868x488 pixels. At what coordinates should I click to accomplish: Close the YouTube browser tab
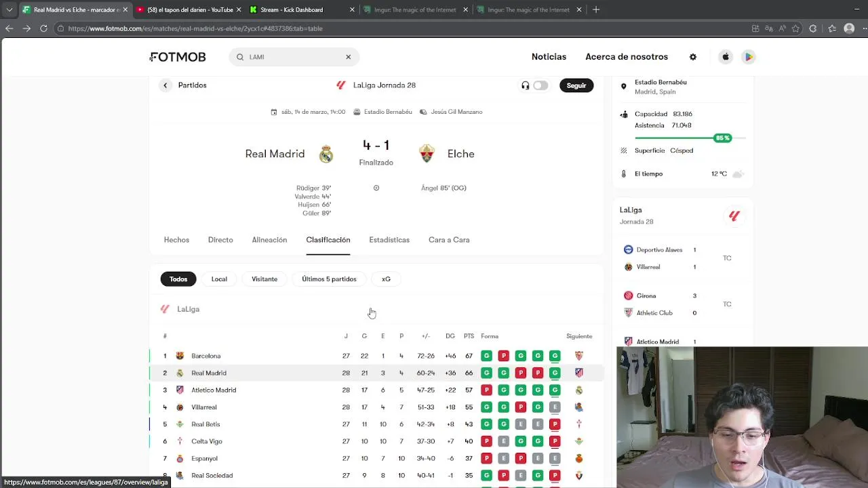[239, 9]
